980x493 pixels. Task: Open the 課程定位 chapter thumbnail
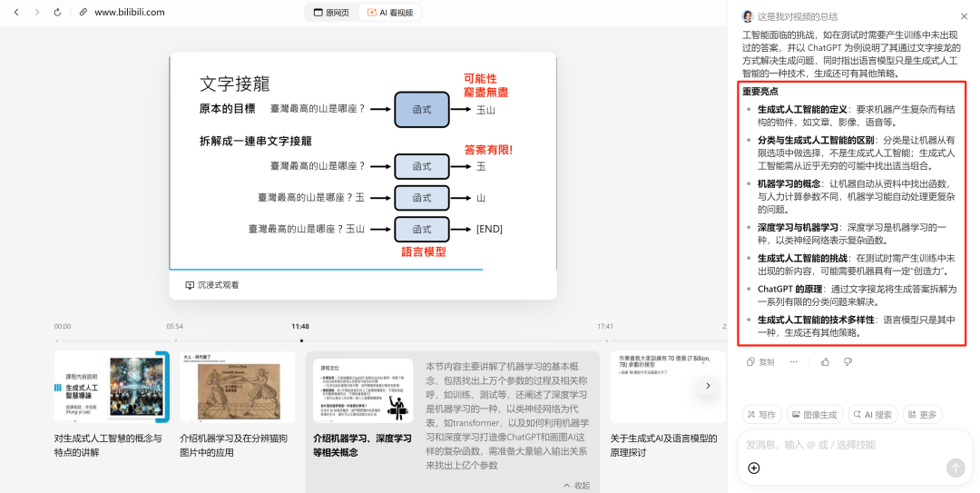(363, 390)
